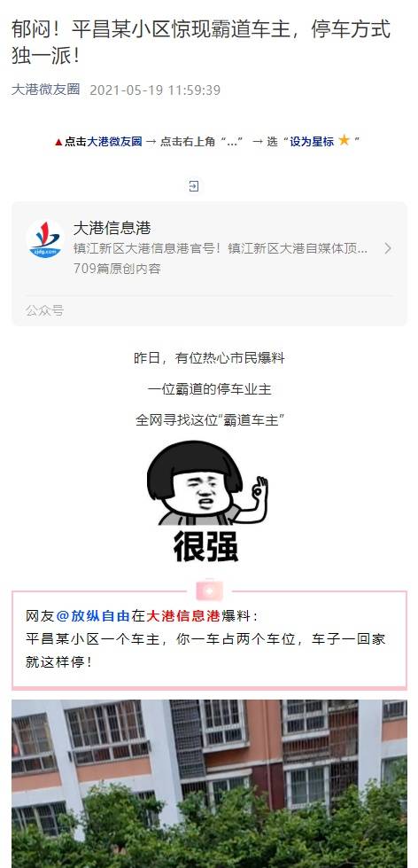Open the 大港微友圈 author link under the title
This screenshot has width=418, height=868.
(46, 90)
